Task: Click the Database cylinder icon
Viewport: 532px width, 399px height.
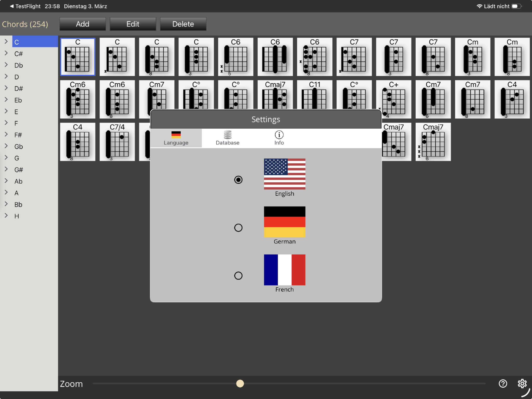Action: click(x=228, y=135)
